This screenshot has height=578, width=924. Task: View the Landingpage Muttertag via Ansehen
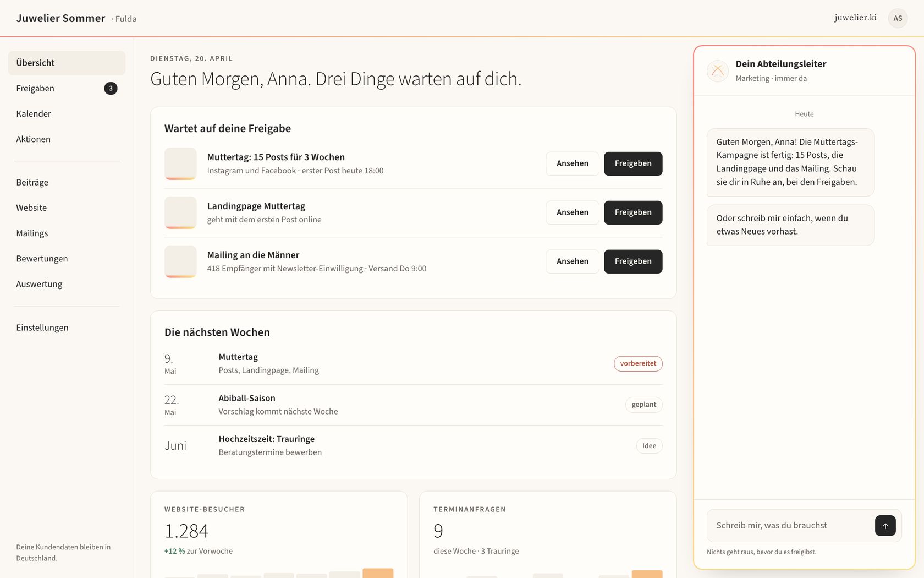pos(572,212)
